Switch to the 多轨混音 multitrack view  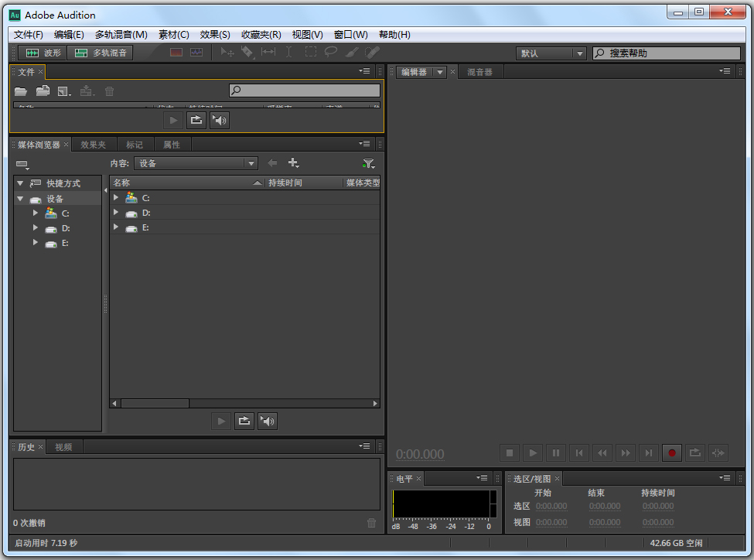pos(100,53)
